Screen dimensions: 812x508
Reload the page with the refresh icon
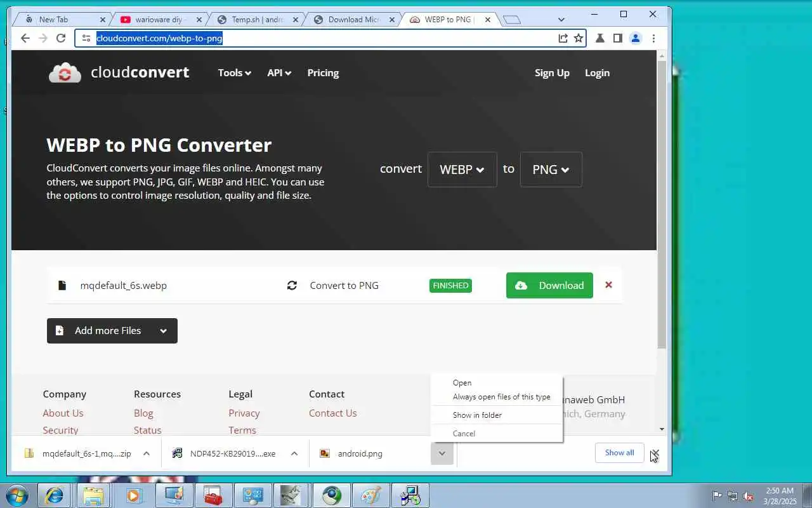(x=61, y=38)
